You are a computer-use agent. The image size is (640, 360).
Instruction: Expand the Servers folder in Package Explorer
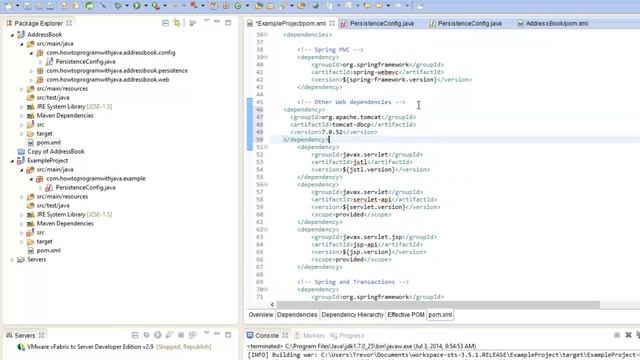[x=12, y=260]
